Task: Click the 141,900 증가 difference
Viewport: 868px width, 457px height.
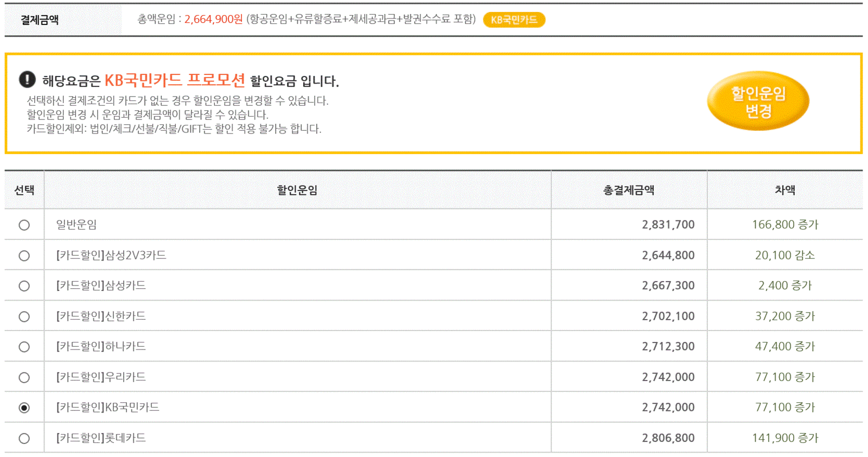Action: 785,437
